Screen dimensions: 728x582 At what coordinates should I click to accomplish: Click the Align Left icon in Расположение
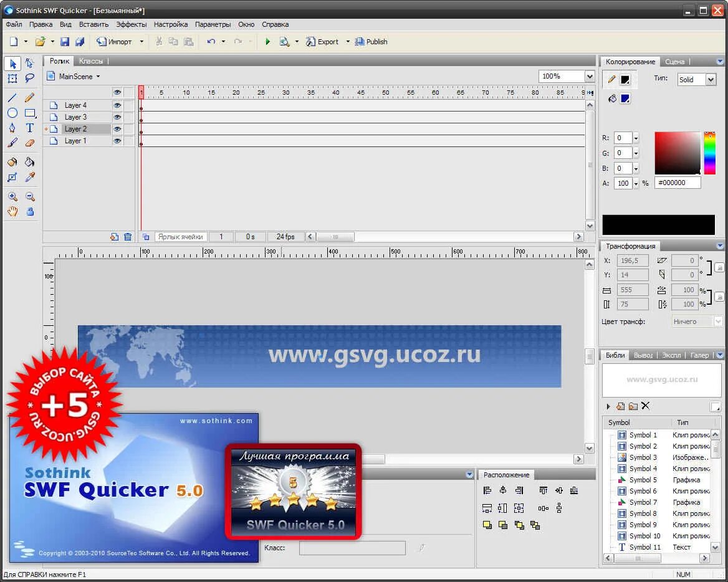(487, 490)
